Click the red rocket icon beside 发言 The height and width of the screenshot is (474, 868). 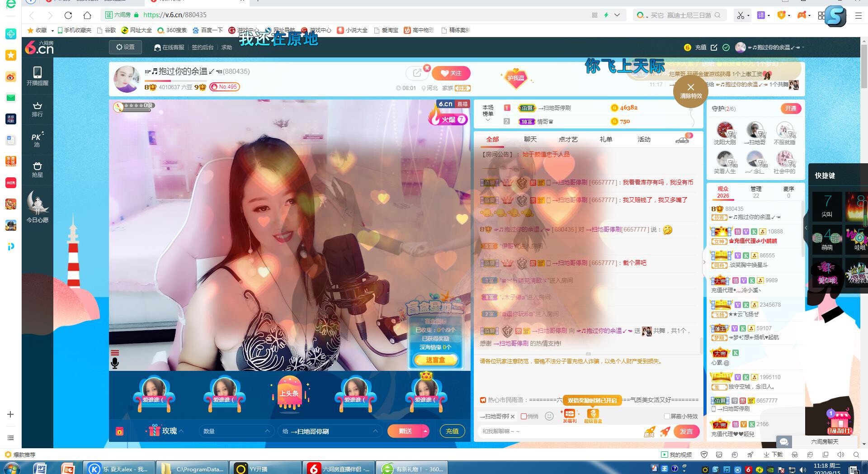tap(665, 431)
